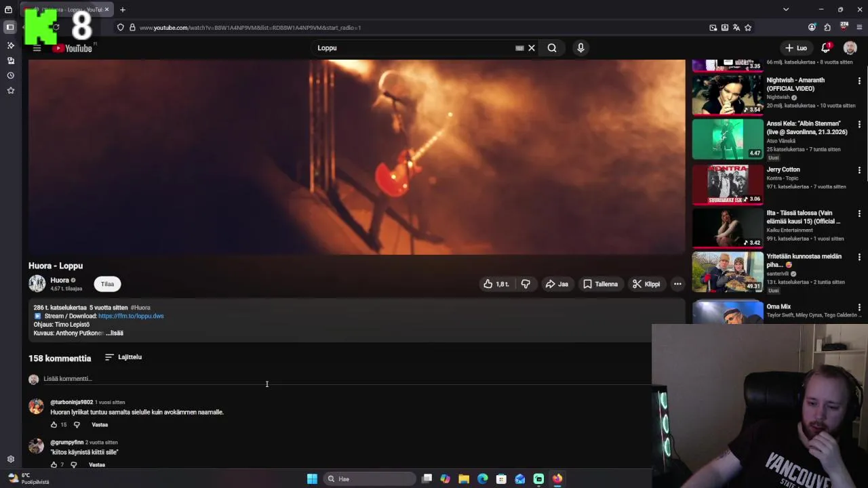Reply to turboninja9802 with Vastaa
The height and width of the screenshot is (488, 868).
click(x=100, y=425)
